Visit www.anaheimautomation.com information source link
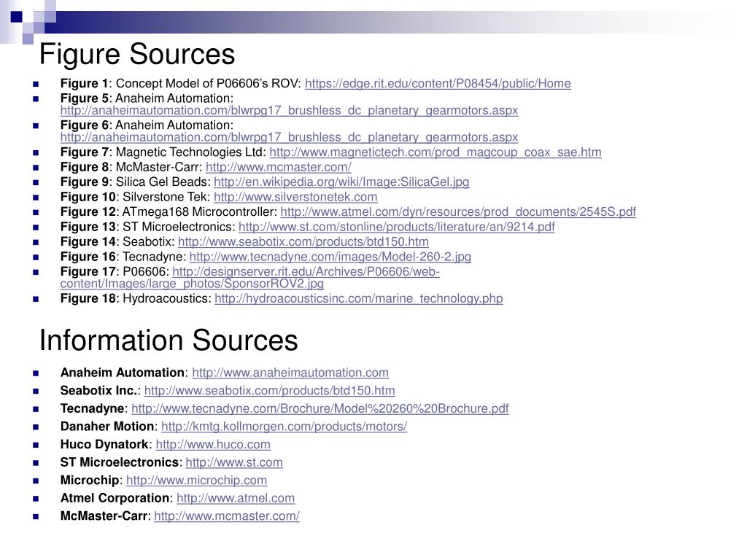The image size is (747, 560). (x=290, y=373)
